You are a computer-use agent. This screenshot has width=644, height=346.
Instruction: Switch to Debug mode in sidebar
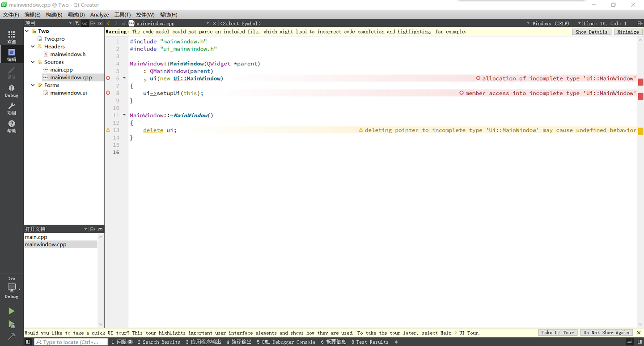[12, 90]
